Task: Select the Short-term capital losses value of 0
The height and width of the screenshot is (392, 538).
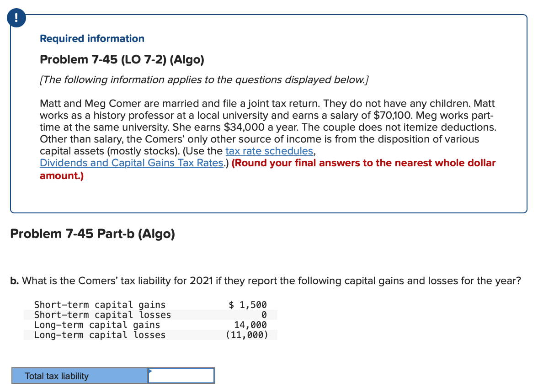Action: pos(265,315)
